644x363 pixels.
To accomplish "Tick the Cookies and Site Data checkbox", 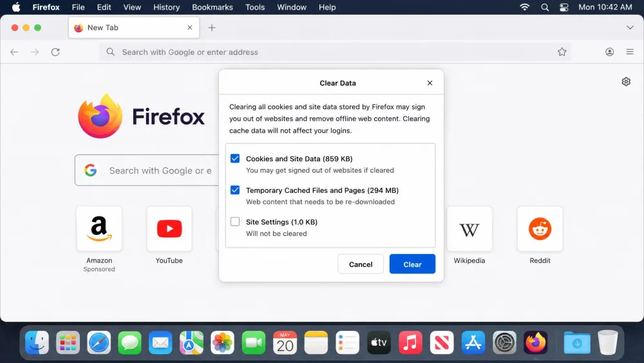I will pyautogui.click(x=235, y=159).
